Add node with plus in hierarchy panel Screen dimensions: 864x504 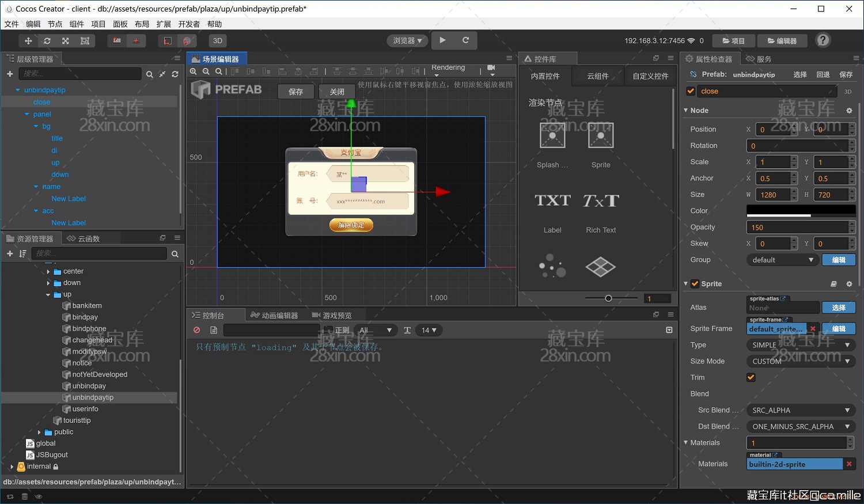tap(10, 74)
